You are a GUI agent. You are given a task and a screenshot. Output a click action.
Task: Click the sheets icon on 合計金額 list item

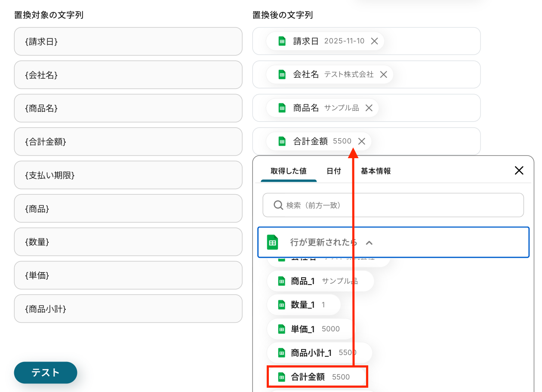point(282,377)
